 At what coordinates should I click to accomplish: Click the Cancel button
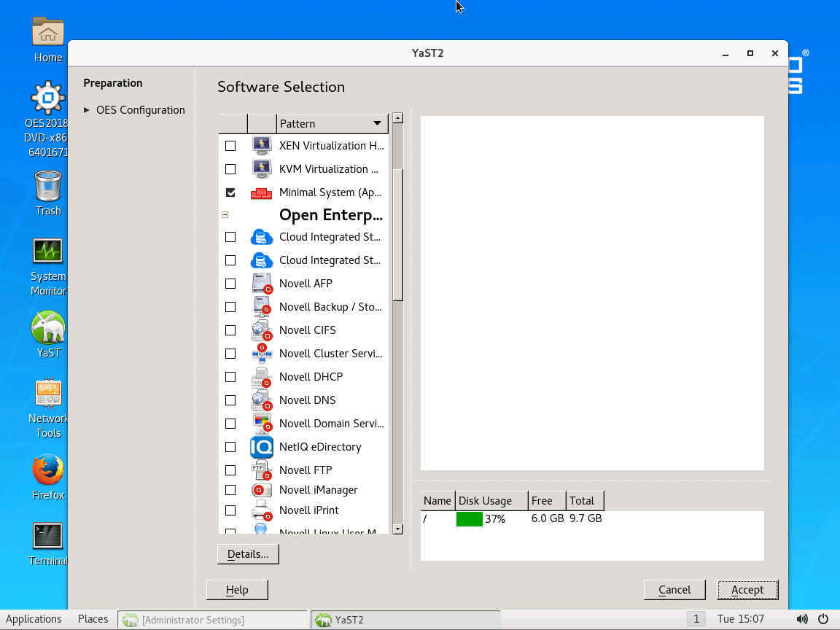click(674, 590)
